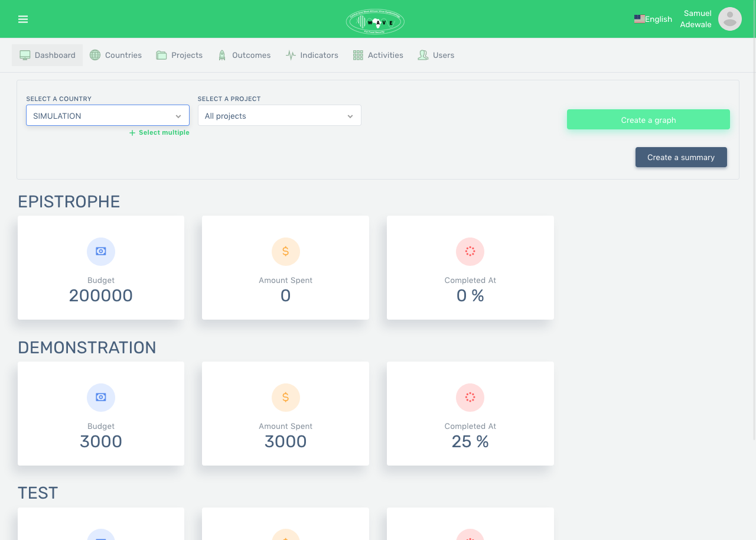Image resolution: width=756 pixels, height=540 pixels.
Task: Click the Users people icon
Action: point(423,54)
